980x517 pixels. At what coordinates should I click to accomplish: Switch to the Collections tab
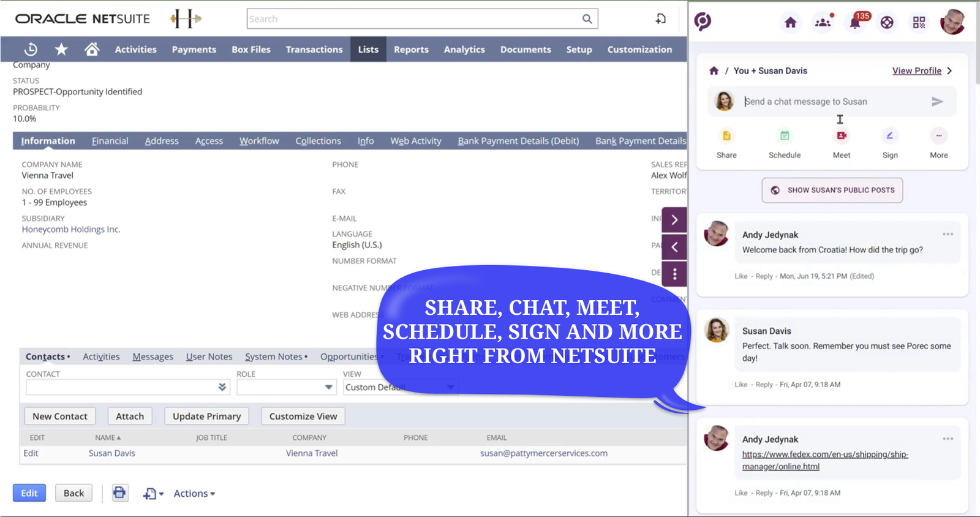pos(318,141)
